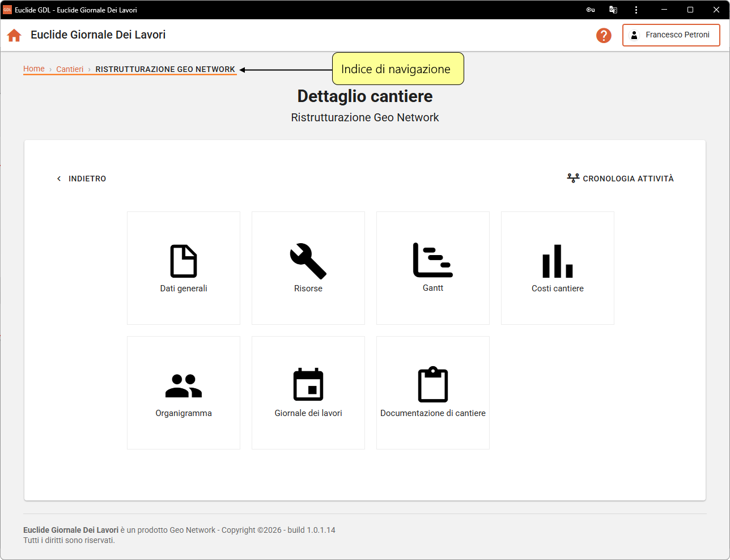Open the Costi cantiere bar chart icon
Image resolution: width=730 pixels, height=560 pixels.
pyautogui.click(x=558, y=261)
